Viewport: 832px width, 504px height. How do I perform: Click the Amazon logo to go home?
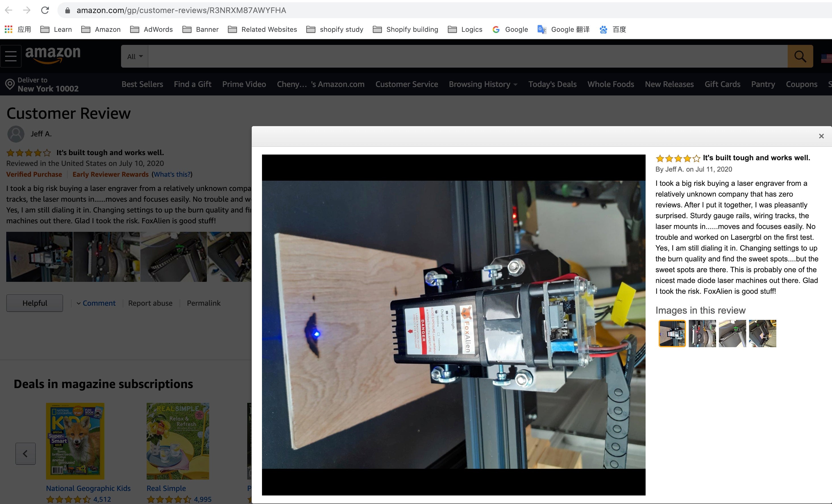(x=53, y=54)
